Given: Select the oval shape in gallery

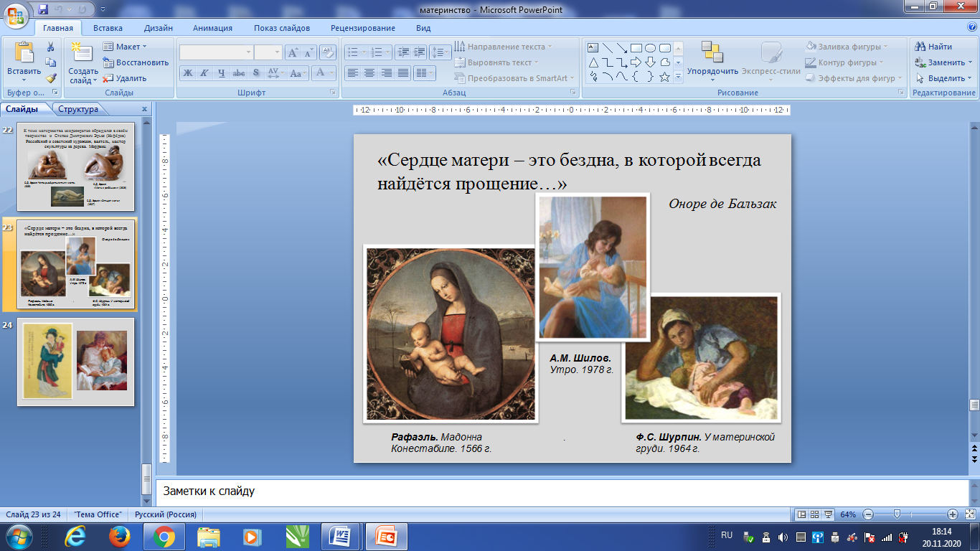Looking at the screenshot, I should click(650, 48).
